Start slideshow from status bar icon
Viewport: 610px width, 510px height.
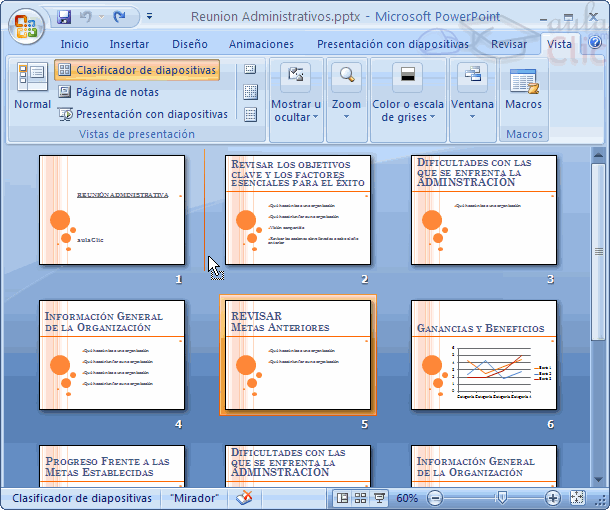point(379,498)
